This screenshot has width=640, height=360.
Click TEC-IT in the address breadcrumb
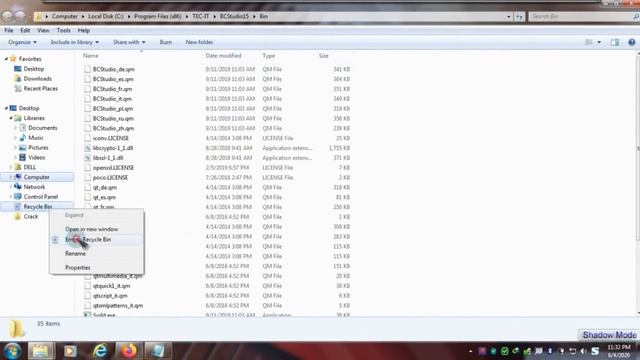pos(200,16)
